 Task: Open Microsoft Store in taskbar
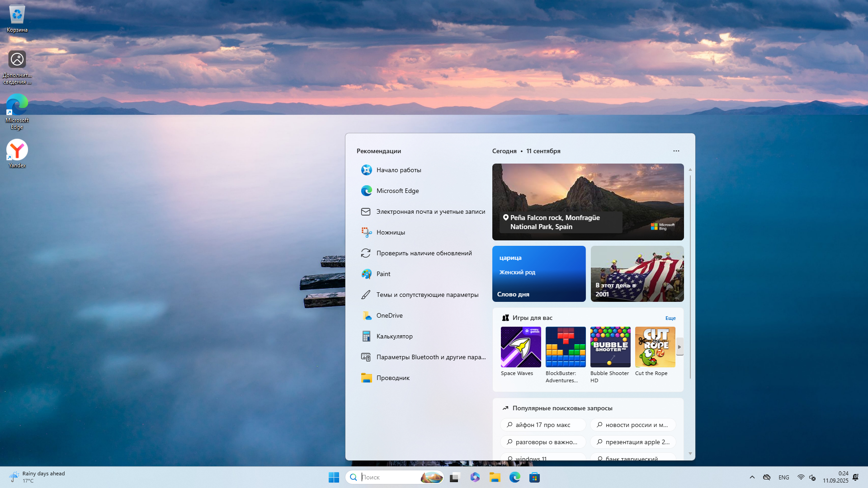[534, 477]
